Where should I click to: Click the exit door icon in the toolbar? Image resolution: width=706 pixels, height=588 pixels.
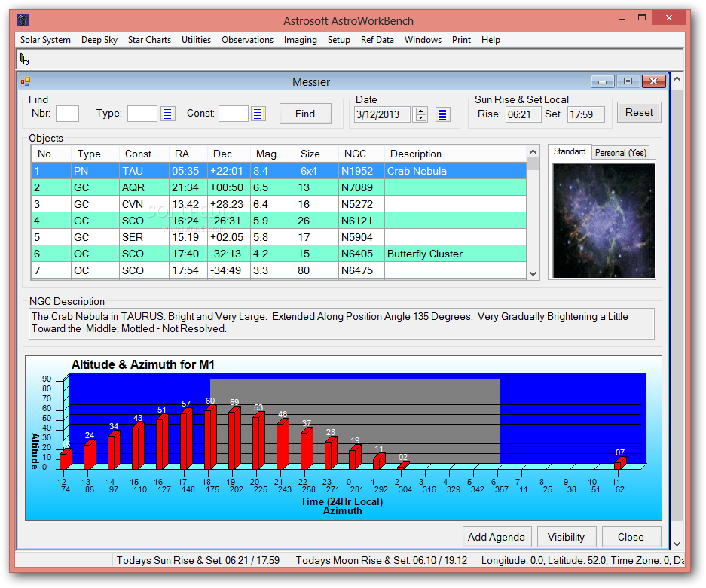coord(24,59)
